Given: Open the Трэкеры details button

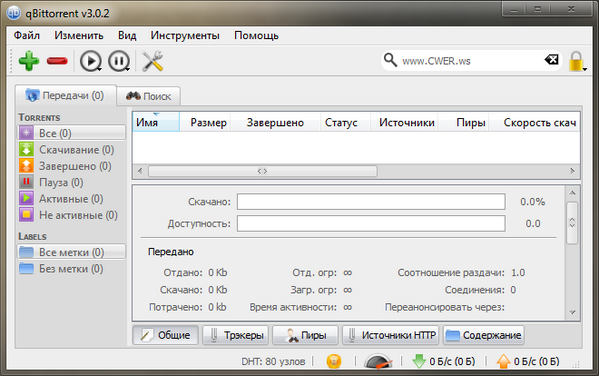Looking at the screenshot, I should 235,335.
